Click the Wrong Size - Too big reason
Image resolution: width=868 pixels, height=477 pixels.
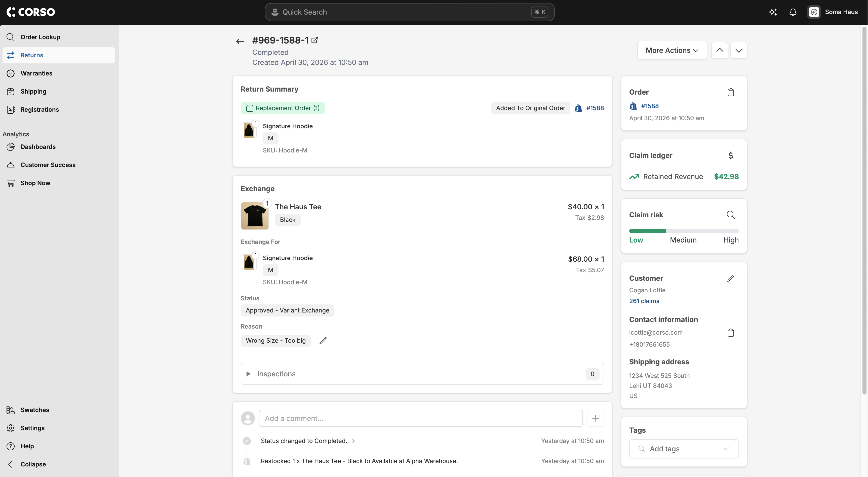pyautogui.click(x=275, y=341)
